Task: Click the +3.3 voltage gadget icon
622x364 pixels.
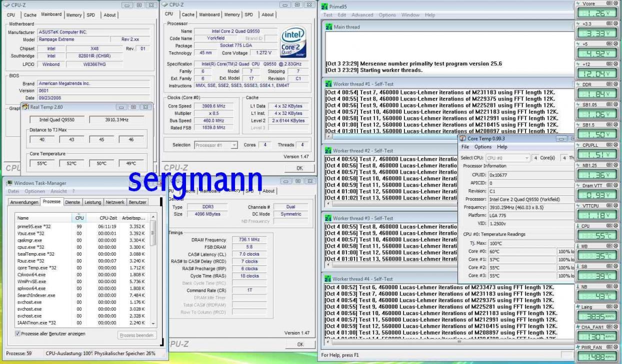Action: point(578,23)
